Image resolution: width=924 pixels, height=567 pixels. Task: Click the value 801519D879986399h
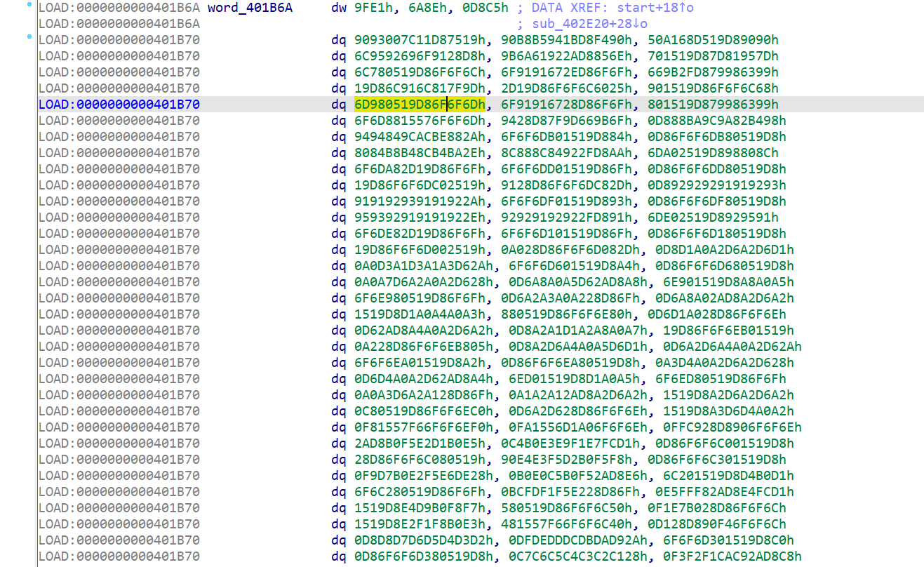713,105
